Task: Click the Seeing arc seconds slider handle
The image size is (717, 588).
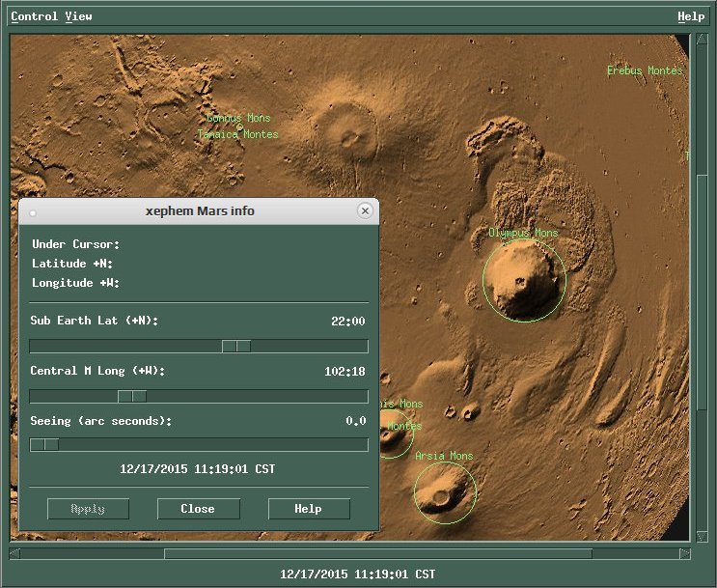Action: tap(44, 444)
